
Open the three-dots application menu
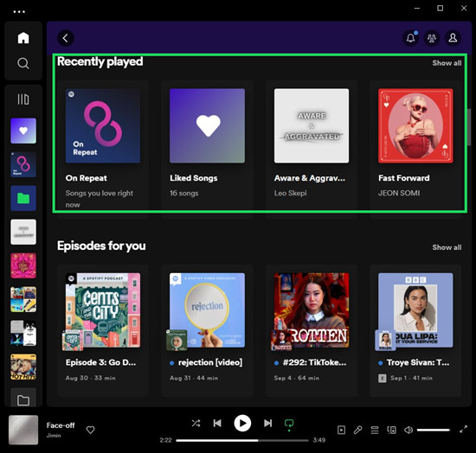pos(19,12)
